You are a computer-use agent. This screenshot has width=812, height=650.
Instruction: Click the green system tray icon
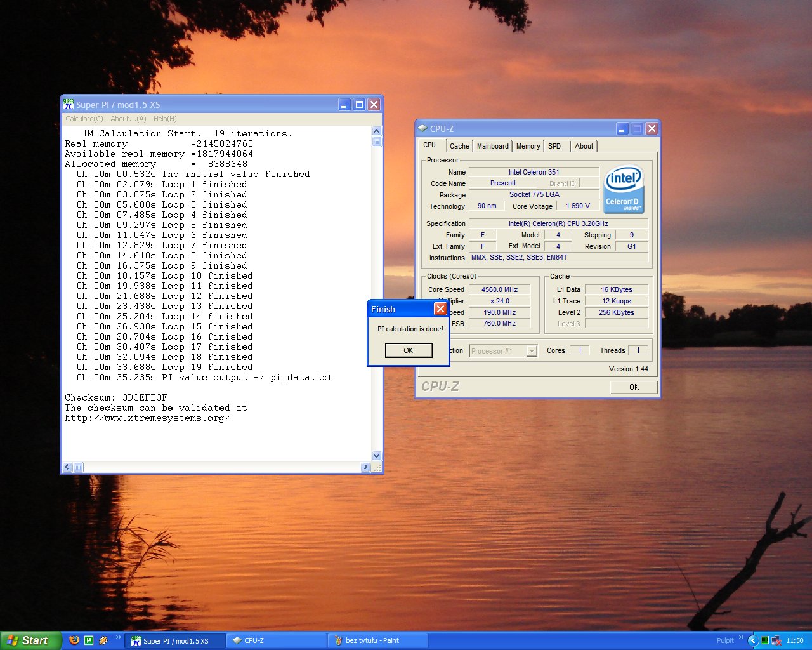(x=765, y=640)
